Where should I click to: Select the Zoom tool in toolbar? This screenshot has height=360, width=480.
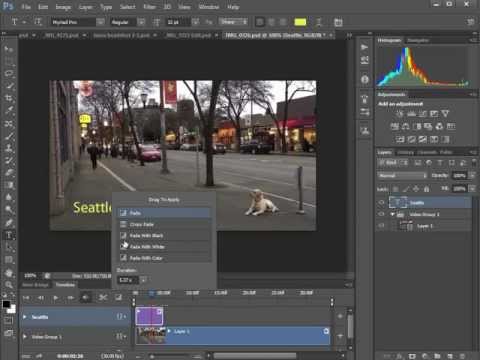point(9,285)
